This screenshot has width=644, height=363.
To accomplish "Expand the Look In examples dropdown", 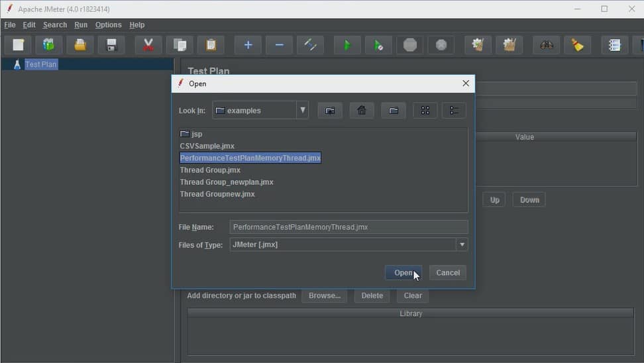I will (302, 110).
